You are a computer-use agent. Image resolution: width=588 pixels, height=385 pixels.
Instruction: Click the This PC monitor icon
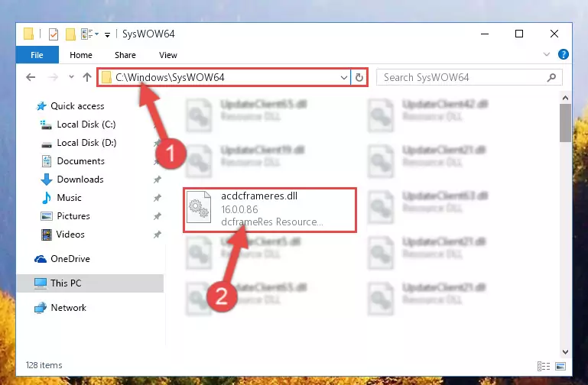(x=41, y=283)
